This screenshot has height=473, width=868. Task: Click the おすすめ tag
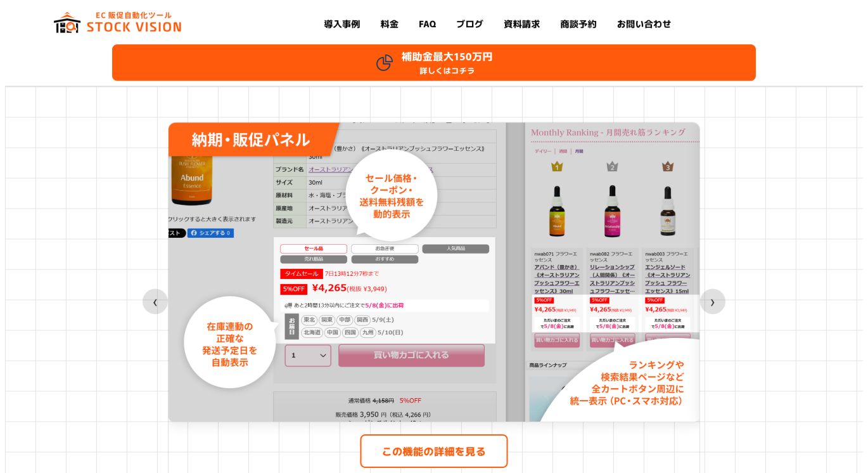point(385,259)
